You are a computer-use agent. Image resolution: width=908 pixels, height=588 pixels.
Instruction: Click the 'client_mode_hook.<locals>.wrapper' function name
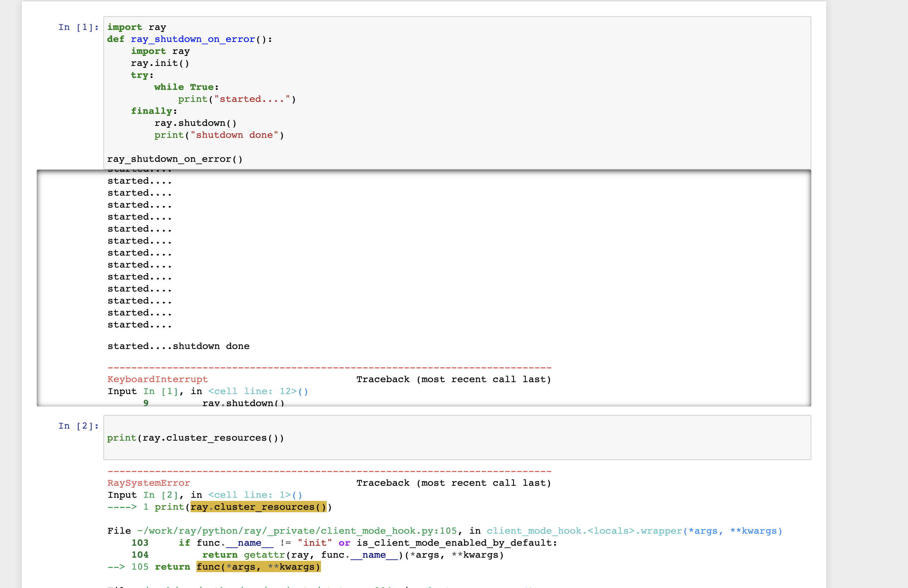click(584, 531)
